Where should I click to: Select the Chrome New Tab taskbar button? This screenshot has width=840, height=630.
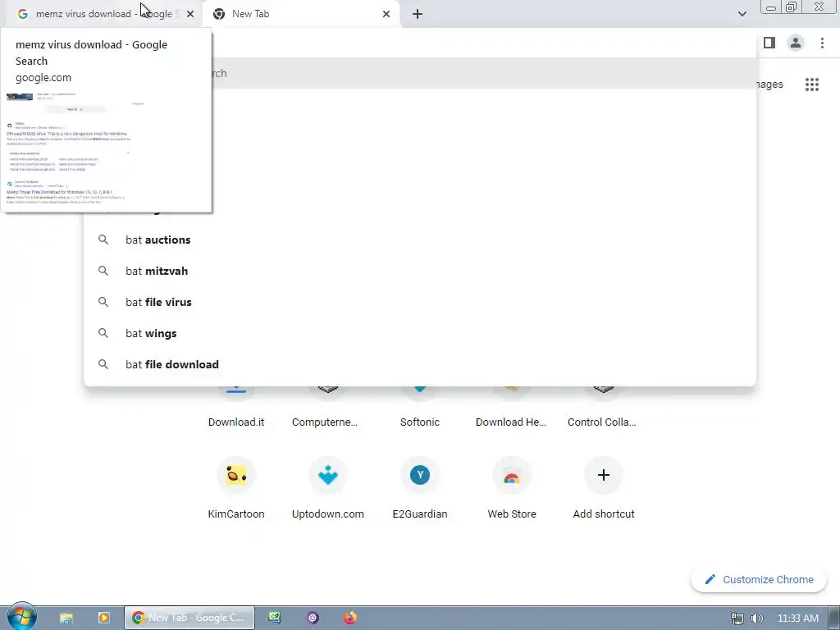tap(189, 618)
